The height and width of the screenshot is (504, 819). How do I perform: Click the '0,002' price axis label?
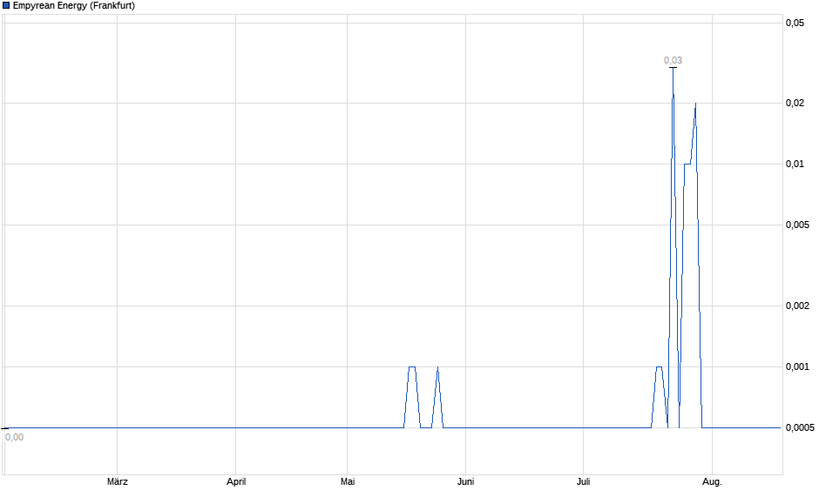pyautogui.click(x=797, y=306)
